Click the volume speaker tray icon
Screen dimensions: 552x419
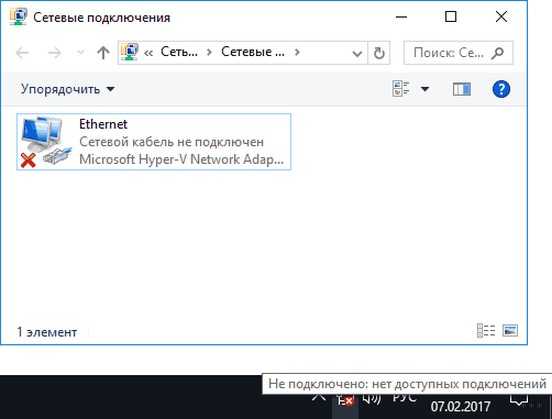372,399
